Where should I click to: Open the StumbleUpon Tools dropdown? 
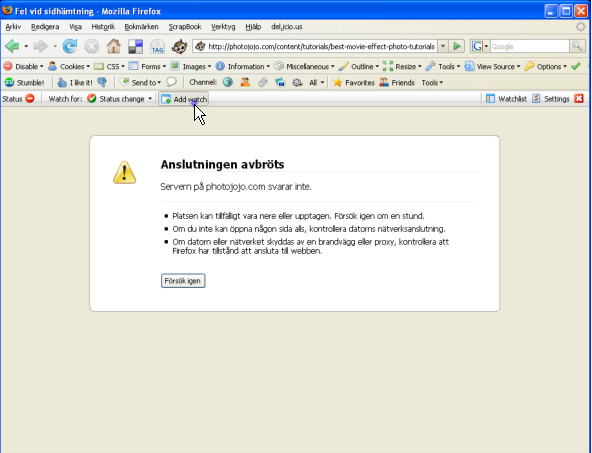[432, 82]
